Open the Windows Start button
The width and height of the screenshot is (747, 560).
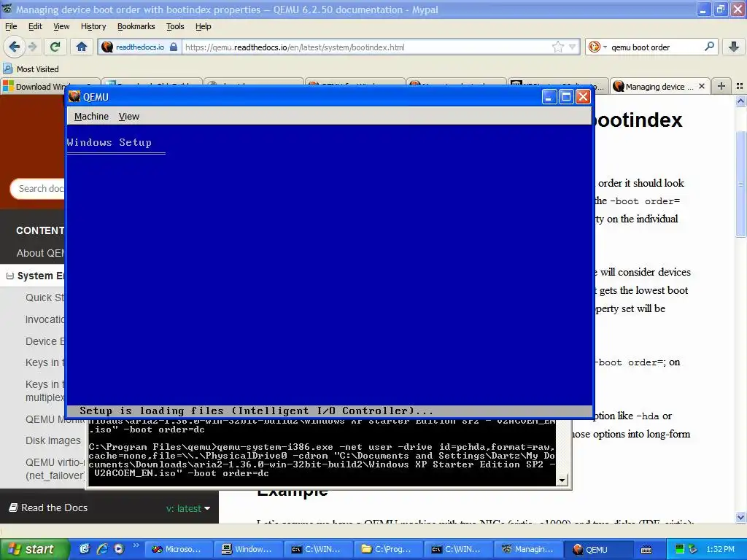[34, 549]
